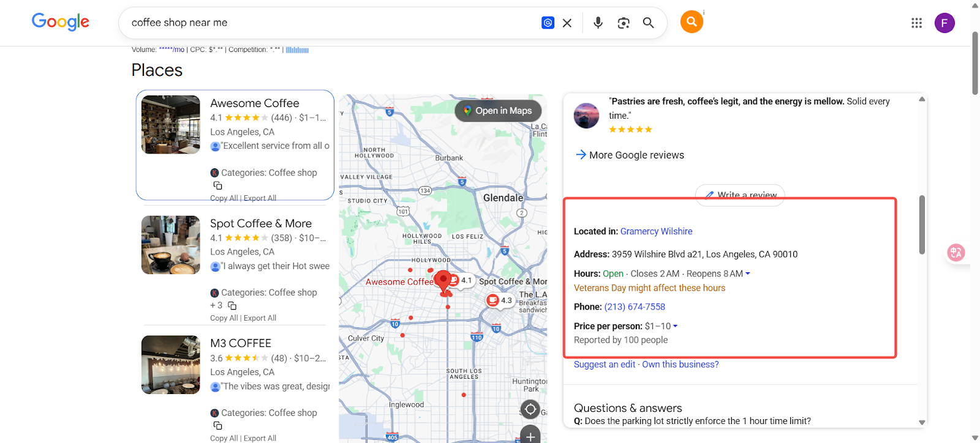Click the magnifying glass search button
Image resolution: width=980 pixels, height=443 pixels.
(648, 23)
